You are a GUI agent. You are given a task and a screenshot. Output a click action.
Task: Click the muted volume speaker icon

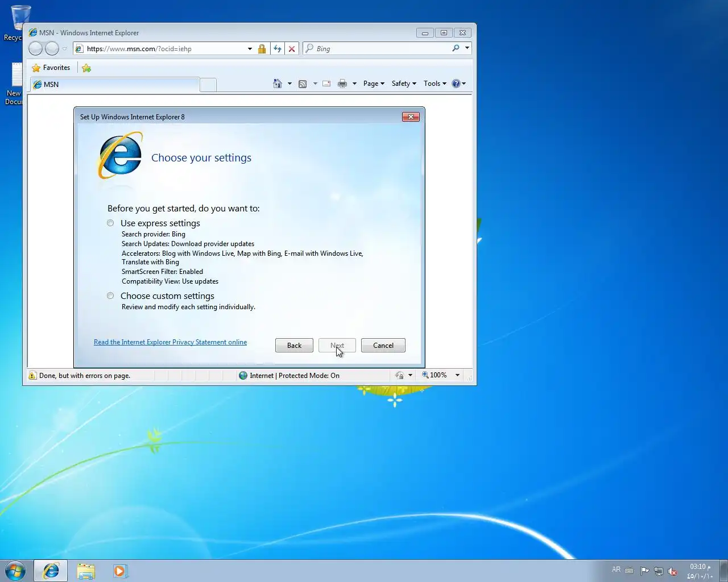pos(672,571)
